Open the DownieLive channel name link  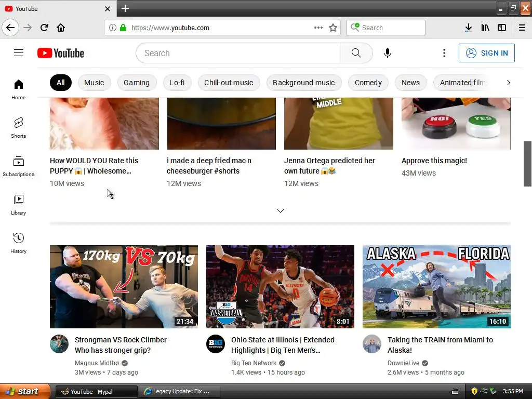point(403,363)
